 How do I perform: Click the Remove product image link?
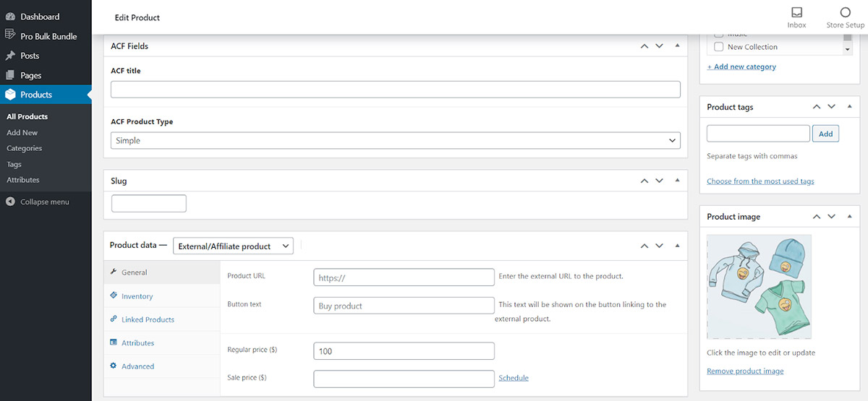(745, 371)
